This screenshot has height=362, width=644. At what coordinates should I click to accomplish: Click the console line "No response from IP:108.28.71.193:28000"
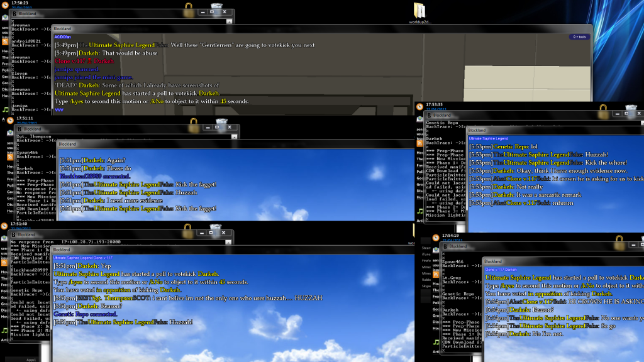65,242
